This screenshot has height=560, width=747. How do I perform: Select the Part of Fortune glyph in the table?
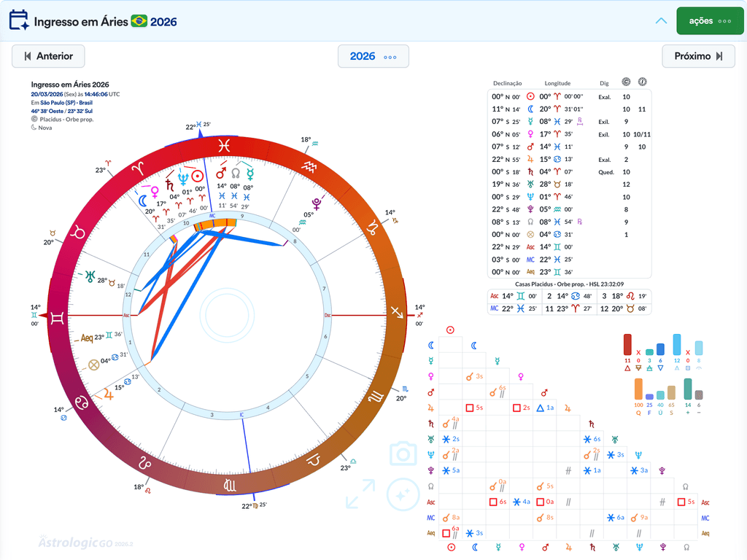pos(530,234)
